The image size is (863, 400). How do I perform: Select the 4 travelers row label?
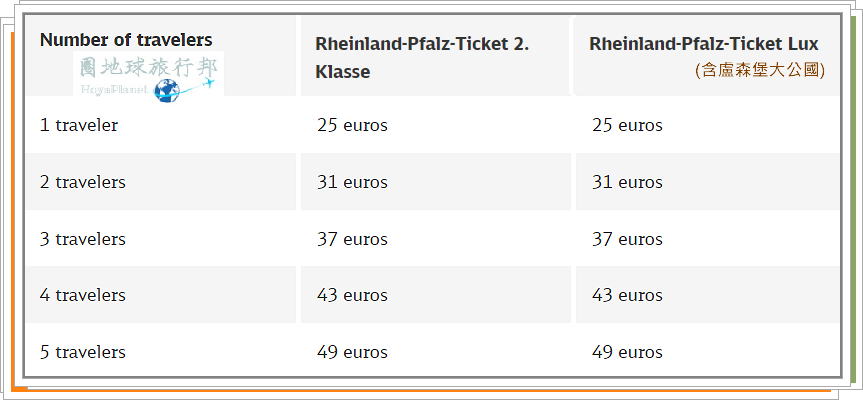tap(83, 295)
